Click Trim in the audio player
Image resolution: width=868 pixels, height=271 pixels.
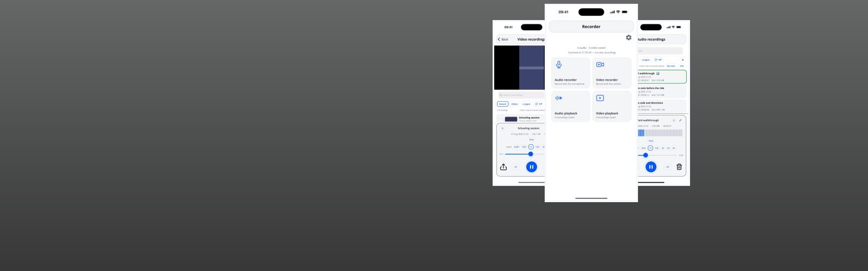click(651, 141)
